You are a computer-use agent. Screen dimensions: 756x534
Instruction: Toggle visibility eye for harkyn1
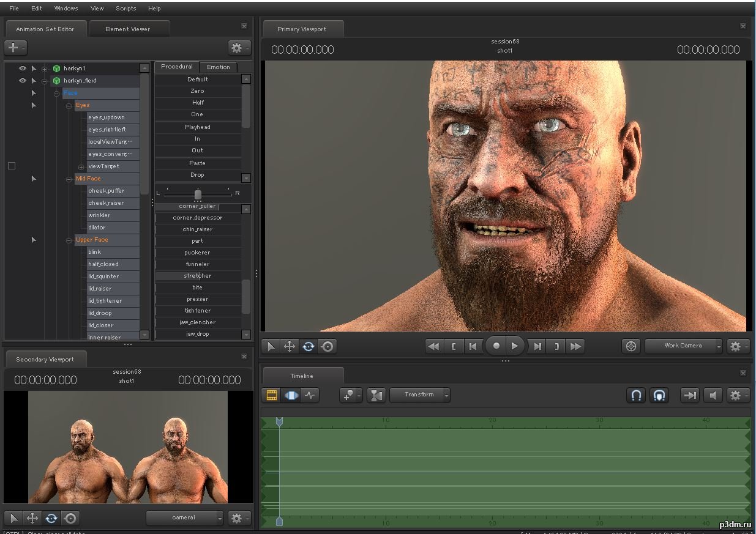click(23, 69)
